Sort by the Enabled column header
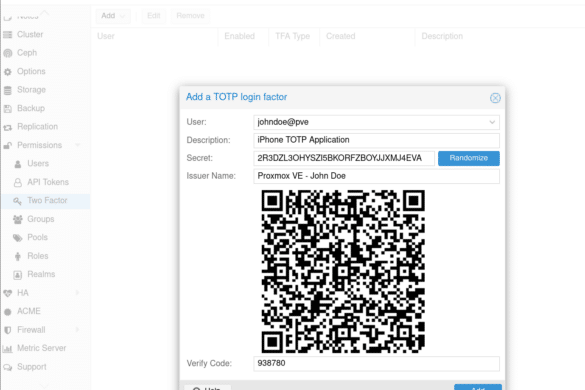This screenshot has height=390, width=585. coord(243,36)
